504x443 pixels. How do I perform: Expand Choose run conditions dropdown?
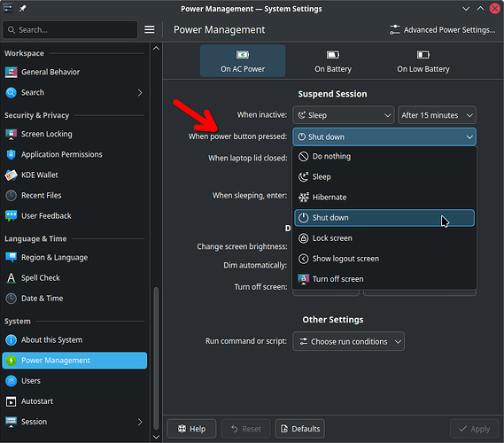click(x=348, y=341)
